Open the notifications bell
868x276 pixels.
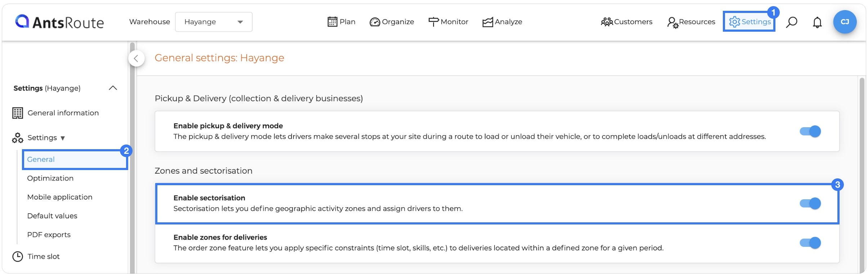tap(817, 22)
